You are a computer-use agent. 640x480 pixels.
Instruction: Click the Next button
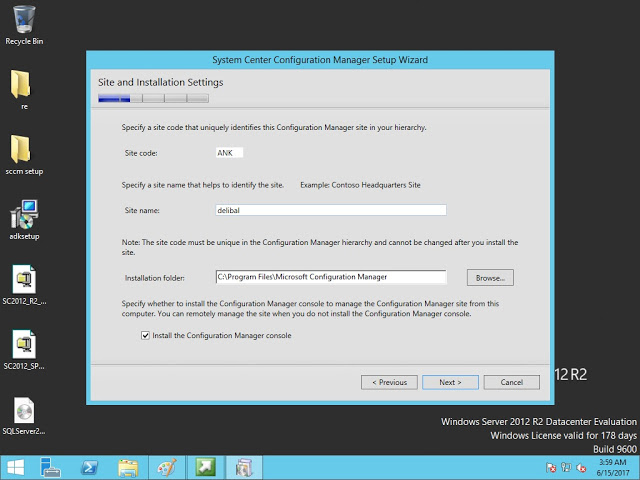[x=450, y=382]
